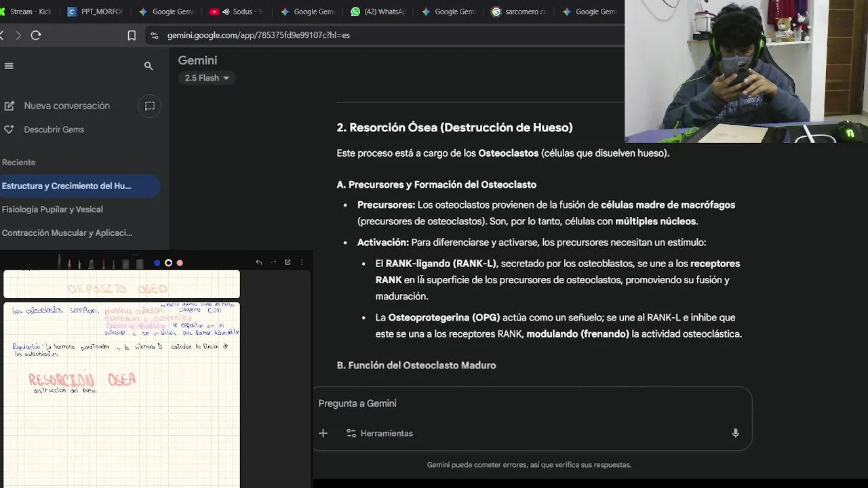The height and width of the screenshot is (488, 868).
Task: Switch to the PPT_MORFO tab
Action: [96, 12]
